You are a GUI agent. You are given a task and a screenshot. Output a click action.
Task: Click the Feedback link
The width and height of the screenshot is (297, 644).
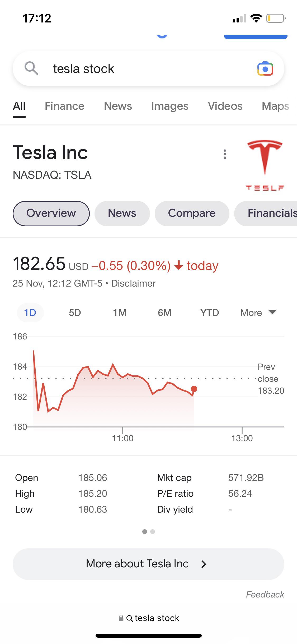point(265,595)
